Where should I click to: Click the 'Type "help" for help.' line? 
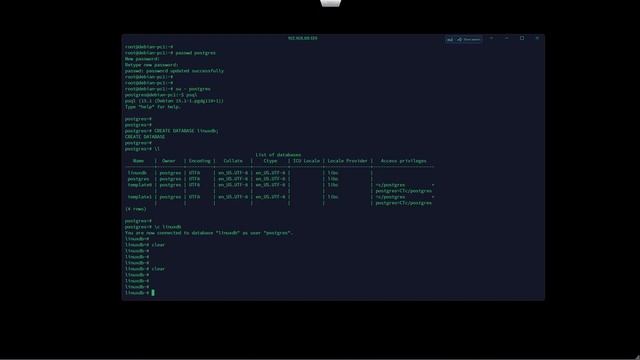coord(153,107)
